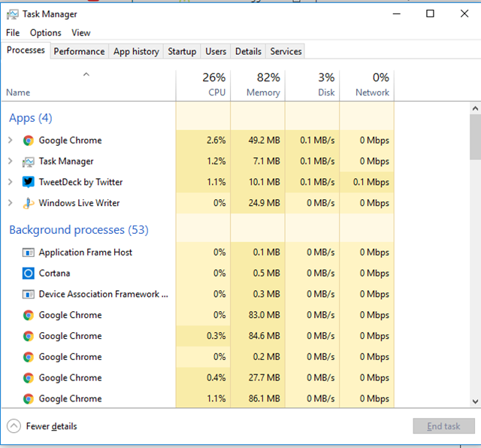Switch to the Performance tab
481x448 pixels.
click(79, 51)
